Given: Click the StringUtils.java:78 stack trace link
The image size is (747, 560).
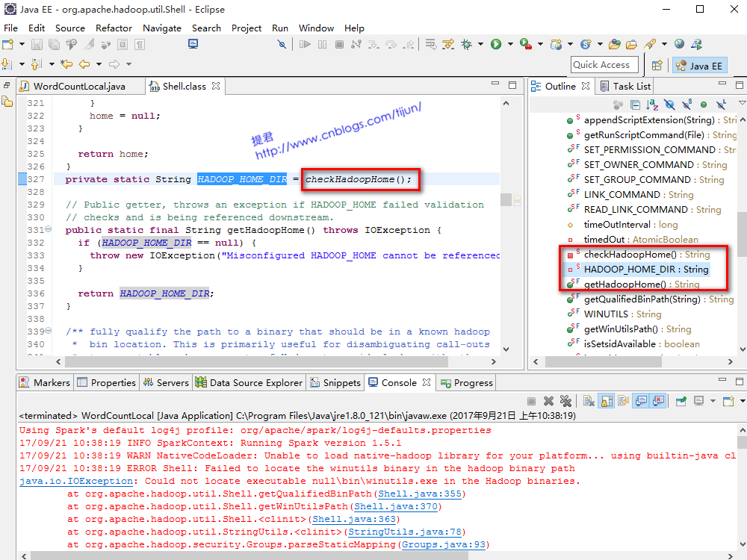Looking at the screenshot, I should pos(404,532).
